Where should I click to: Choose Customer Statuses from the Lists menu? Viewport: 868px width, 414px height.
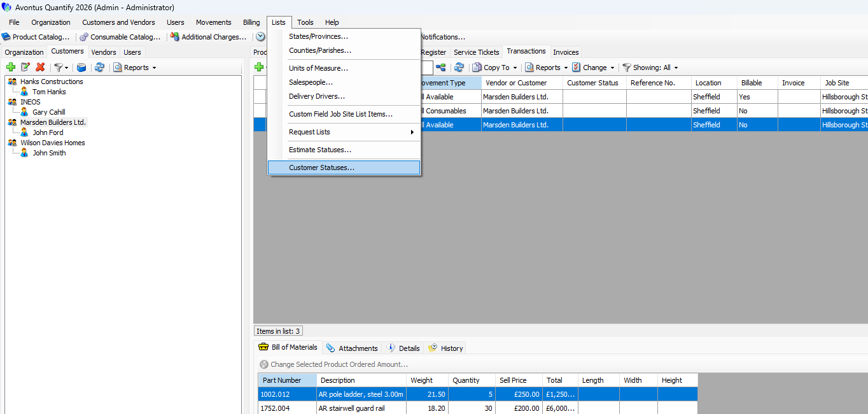[344, 168]
